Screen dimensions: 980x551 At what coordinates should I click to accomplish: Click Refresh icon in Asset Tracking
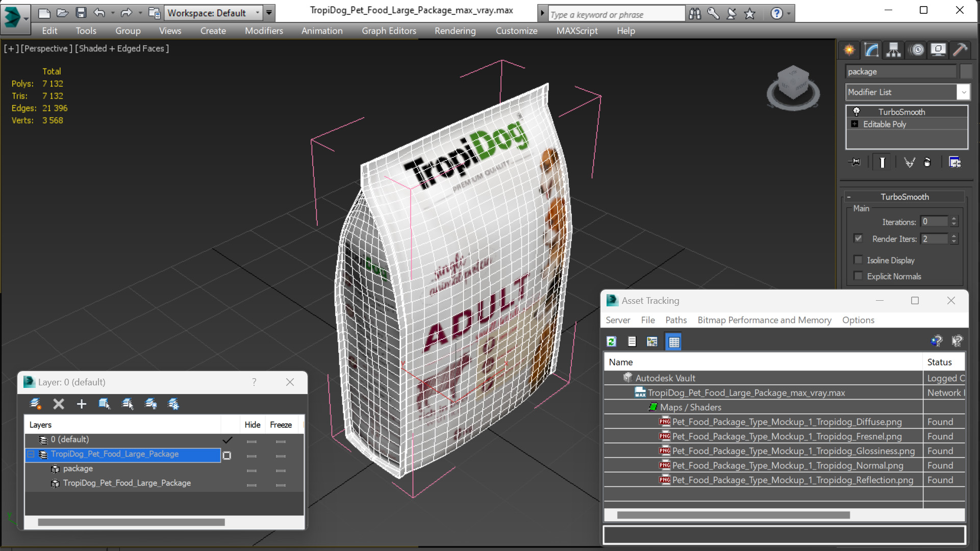point(611,342)
